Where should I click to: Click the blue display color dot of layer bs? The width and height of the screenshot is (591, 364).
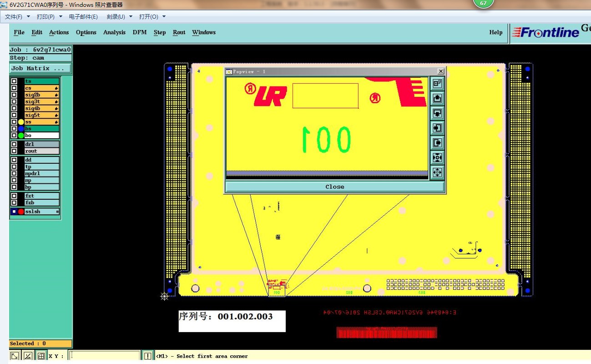point(21,129)
